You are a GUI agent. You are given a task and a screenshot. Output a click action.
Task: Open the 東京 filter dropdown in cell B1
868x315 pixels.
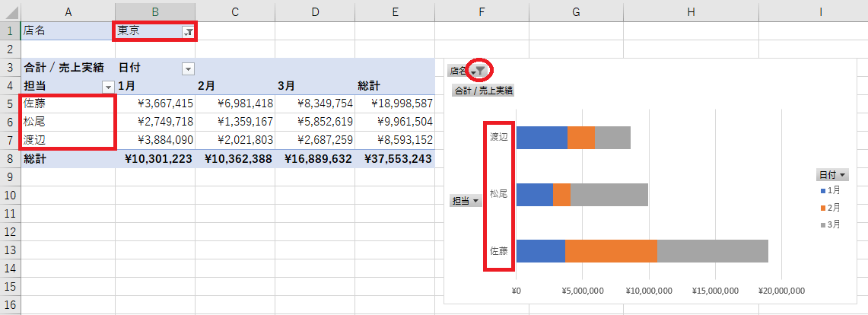pos(187,32)
